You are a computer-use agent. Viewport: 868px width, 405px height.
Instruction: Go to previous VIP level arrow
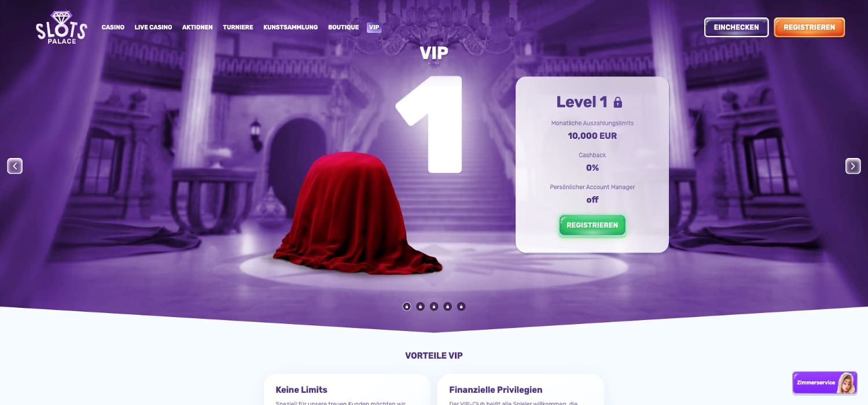[x=15, y=166]
